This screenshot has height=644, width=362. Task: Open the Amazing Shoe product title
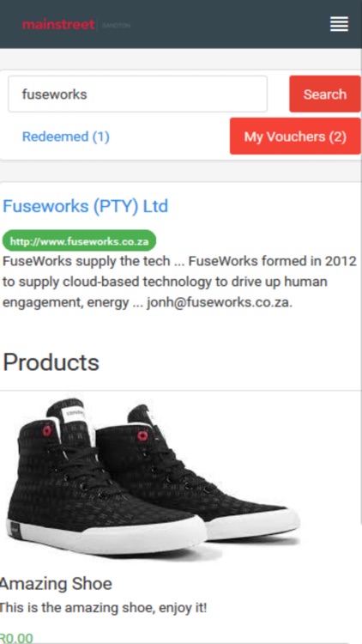point(56,584)
